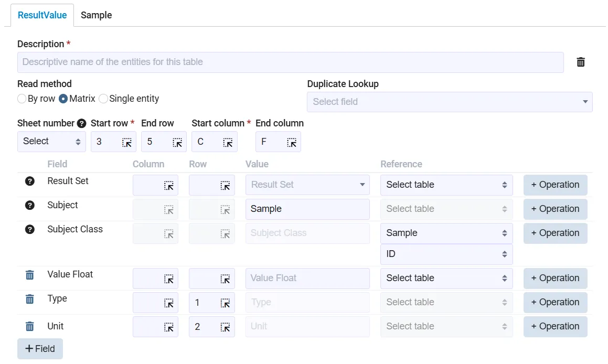Delete the Unit field row
608x364 pixels.
(30, 326)
